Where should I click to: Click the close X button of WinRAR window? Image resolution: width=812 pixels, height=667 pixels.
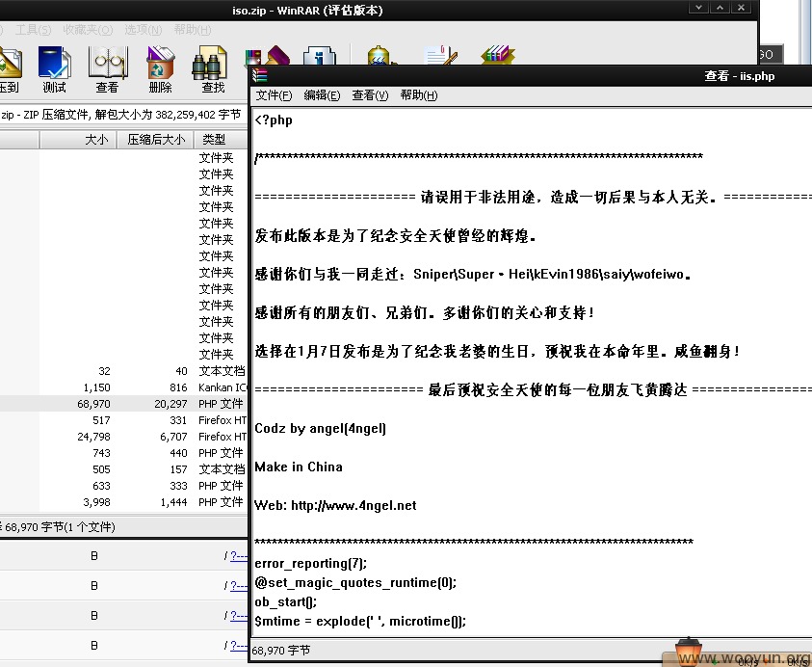click(x=742, y=8)
